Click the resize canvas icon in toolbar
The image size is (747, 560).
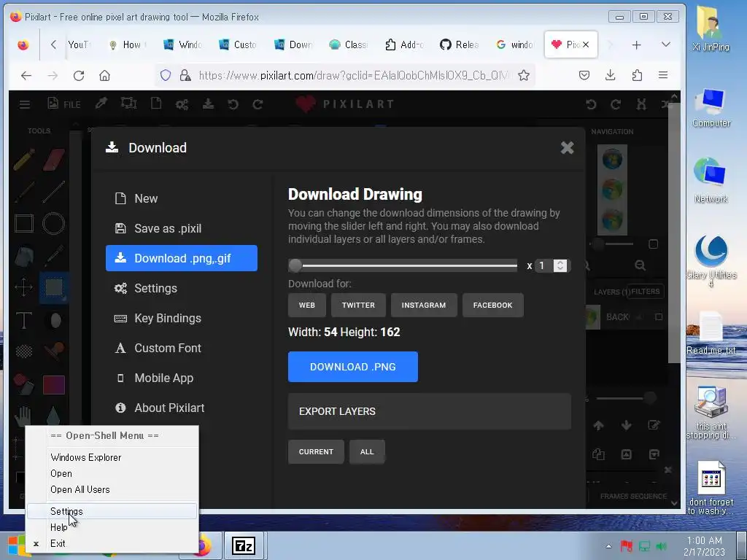pos(128,104)
